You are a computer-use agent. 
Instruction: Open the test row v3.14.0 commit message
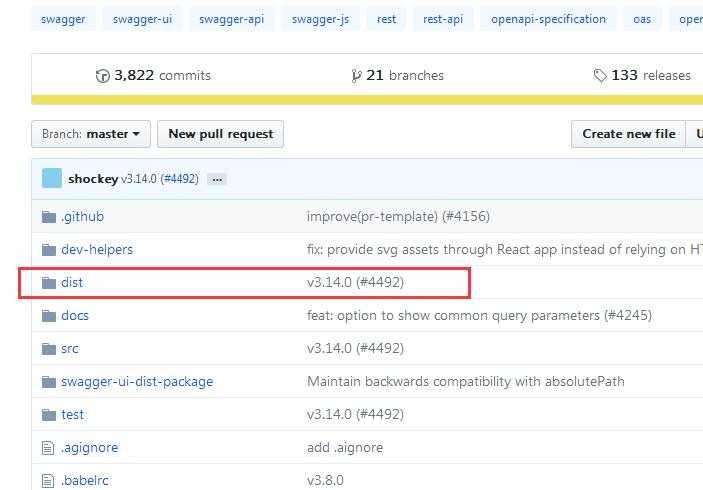[x=355, y=415]
